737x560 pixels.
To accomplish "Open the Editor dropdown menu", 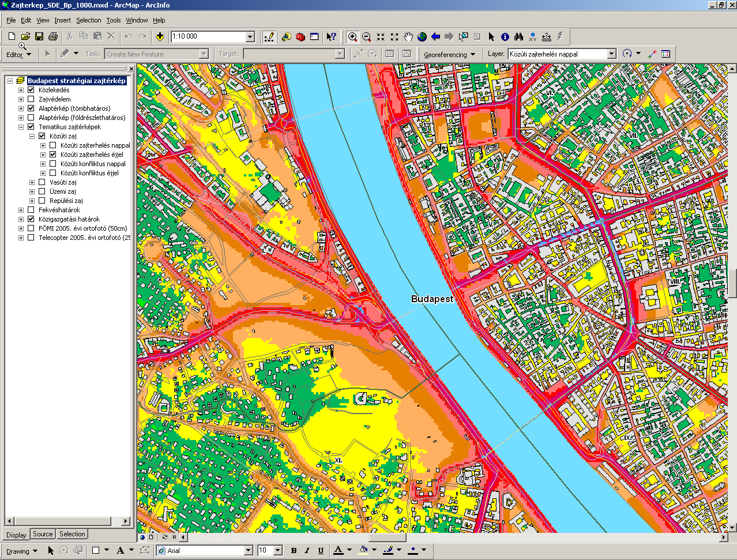I will 18,55.
